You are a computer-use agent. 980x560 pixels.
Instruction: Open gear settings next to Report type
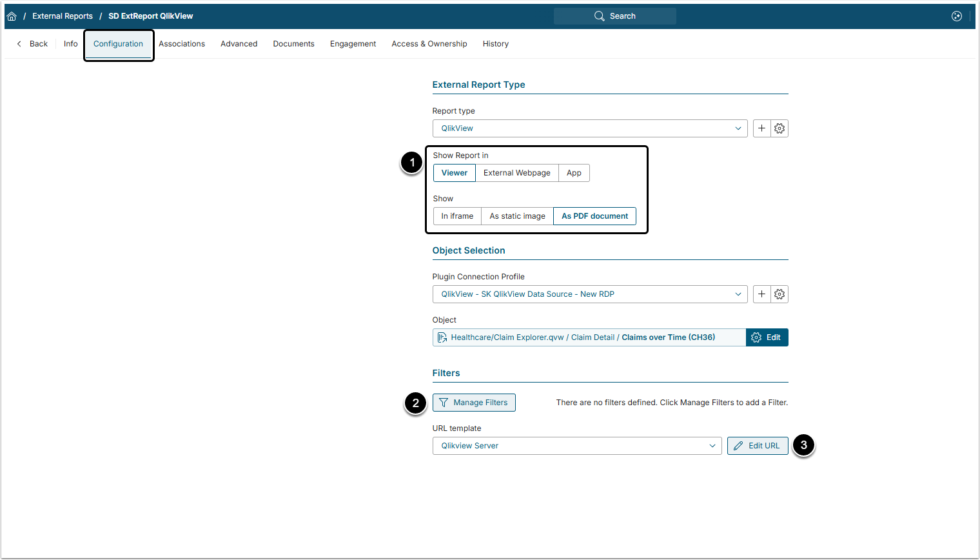coord(779,128)
